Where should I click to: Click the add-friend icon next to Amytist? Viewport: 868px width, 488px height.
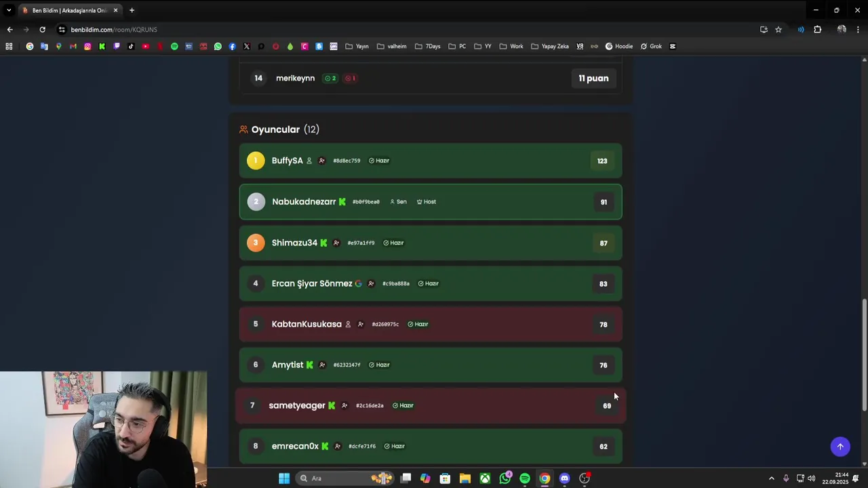point(321,365)
